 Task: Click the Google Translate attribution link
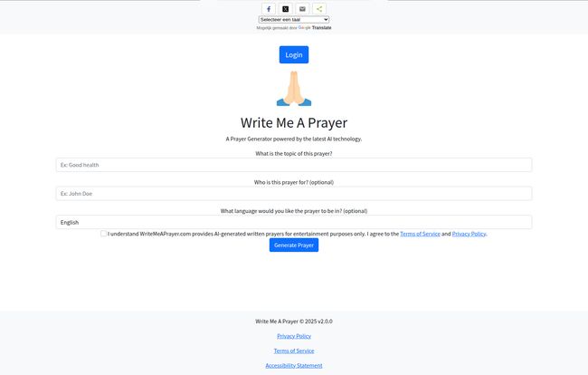tap(315, 28)
